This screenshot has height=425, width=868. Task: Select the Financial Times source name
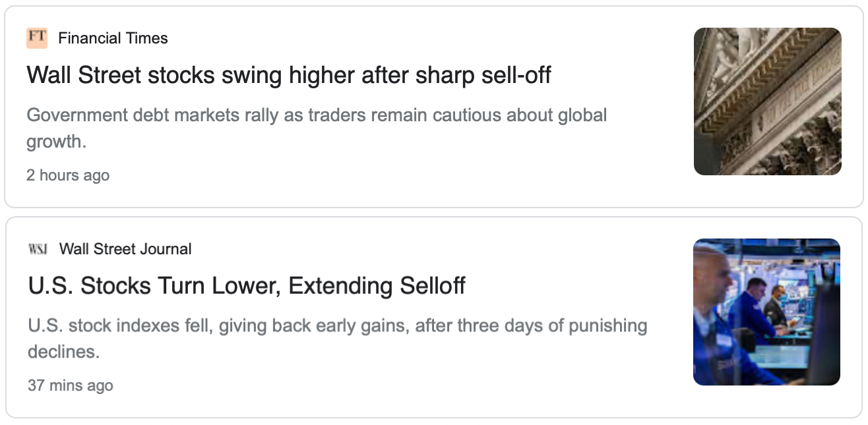tap(113, 38)
